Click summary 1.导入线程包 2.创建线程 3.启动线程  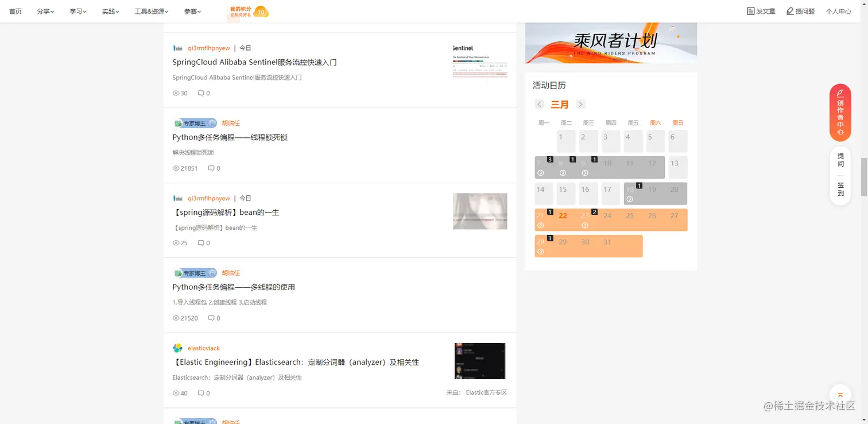point(220,302)
